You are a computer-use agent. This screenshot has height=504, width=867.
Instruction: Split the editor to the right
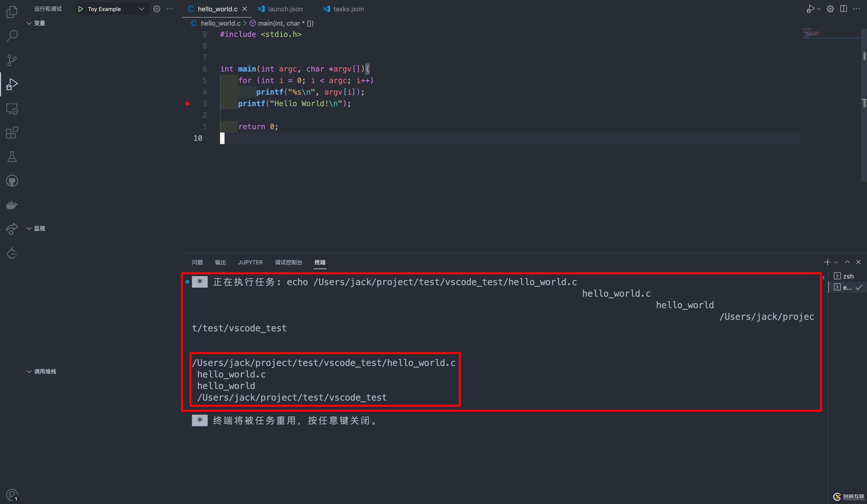pyautogui.click(x=843, y=9)
